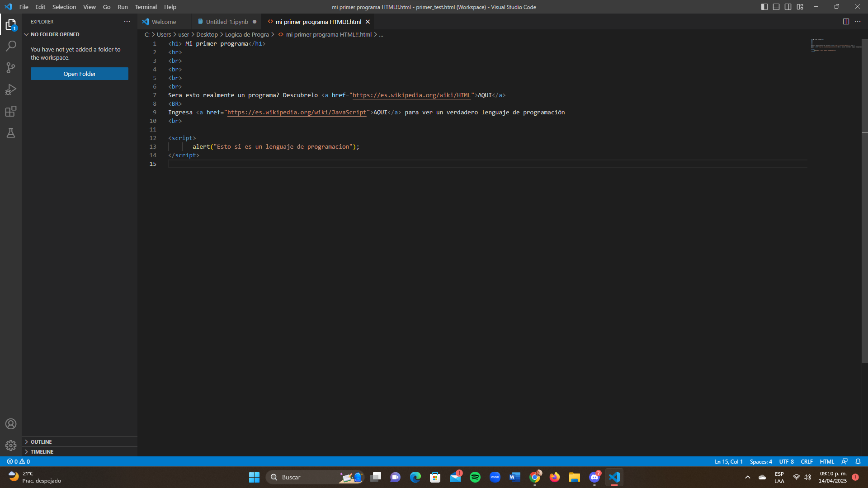Viewport: 868px width, 488px height.
Task: Open the Explorer view in activity bar
Action: pyautogui.click(x=11, y=24)
